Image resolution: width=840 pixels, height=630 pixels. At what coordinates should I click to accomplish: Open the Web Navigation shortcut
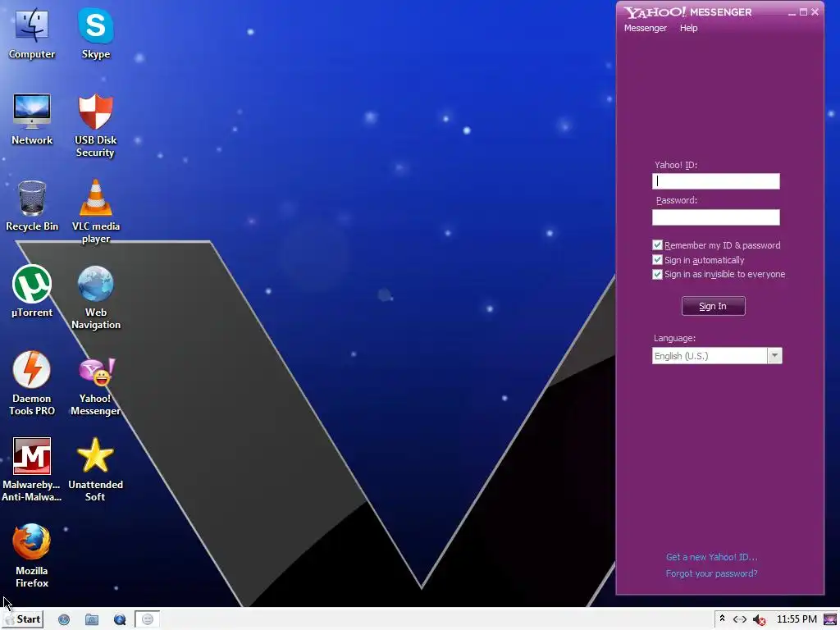pyautogui.click(x=96, y=298)
